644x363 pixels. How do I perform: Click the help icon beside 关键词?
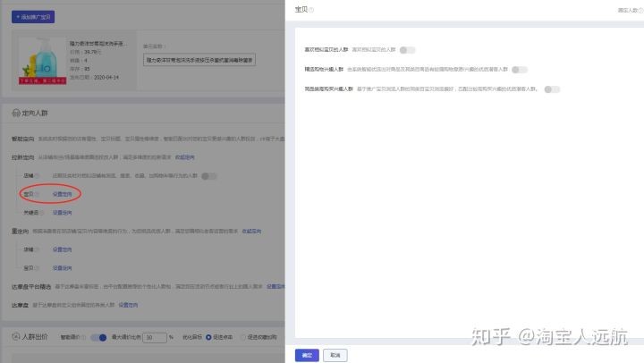click(x=42, y=213)
